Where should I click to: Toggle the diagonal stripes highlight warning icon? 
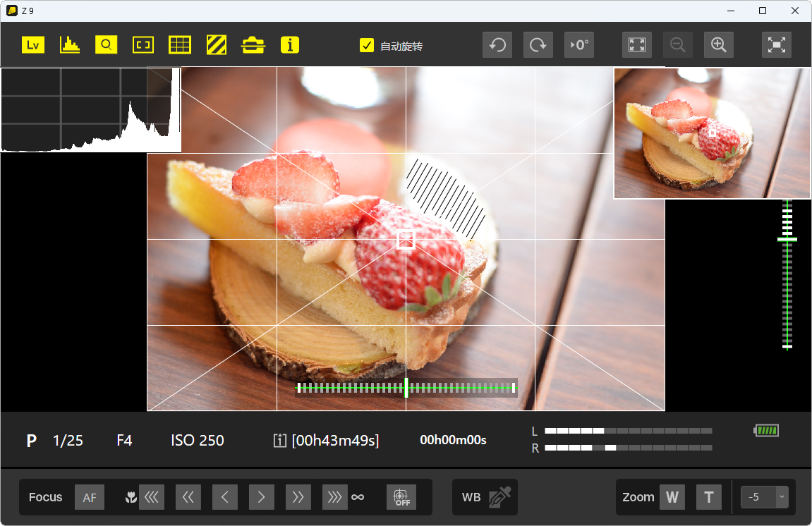coord(217,45)
